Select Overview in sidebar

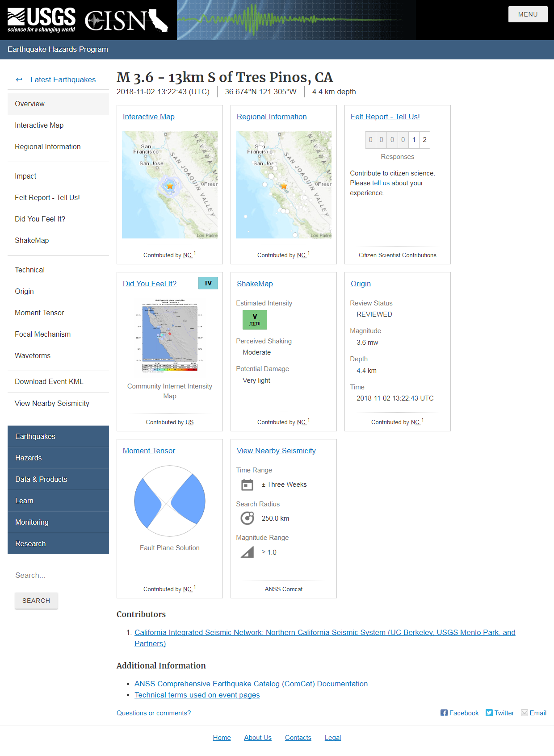[58, 104]
